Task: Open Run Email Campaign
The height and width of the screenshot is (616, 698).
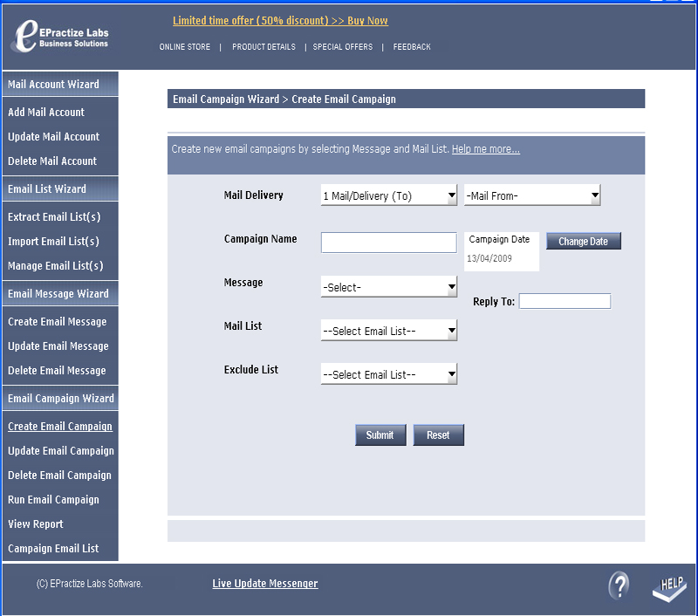Action: pos(53,500)
